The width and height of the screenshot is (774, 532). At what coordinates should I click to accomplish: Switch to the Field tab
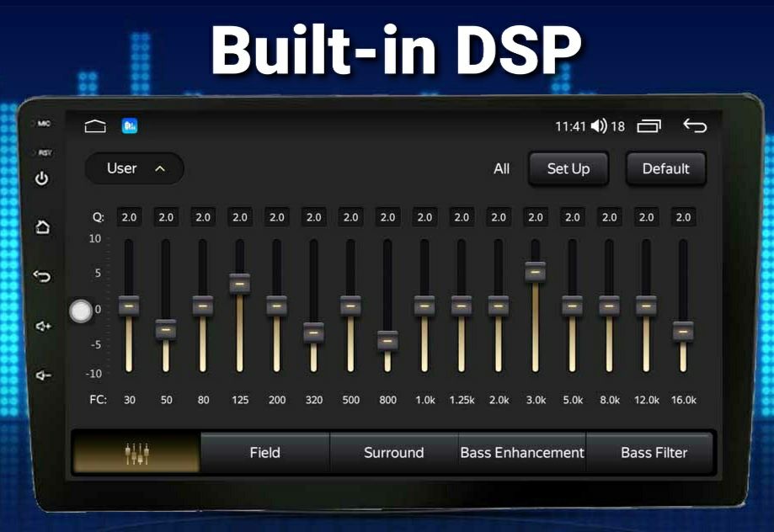click(x=265, y=453)
